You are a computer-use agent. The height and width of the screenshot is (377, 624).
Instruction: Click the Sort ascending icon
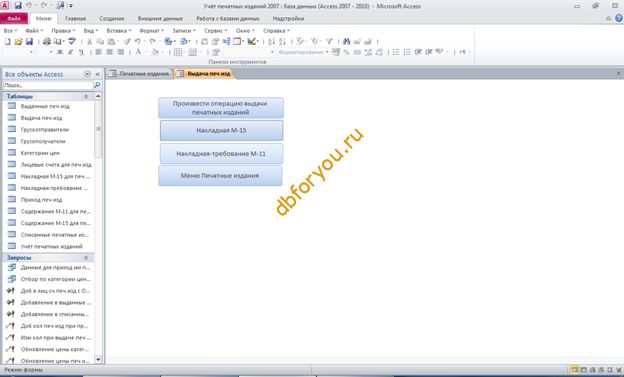pos(271,41)
